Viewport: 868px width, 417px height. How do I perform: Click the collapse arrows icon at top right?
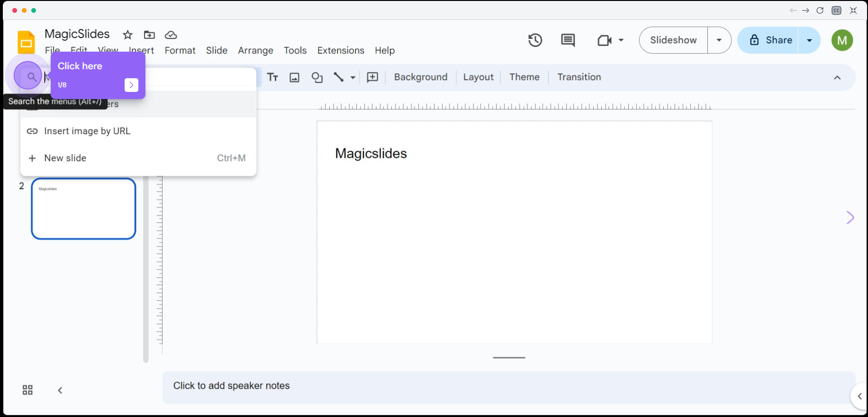pos(853,10)
